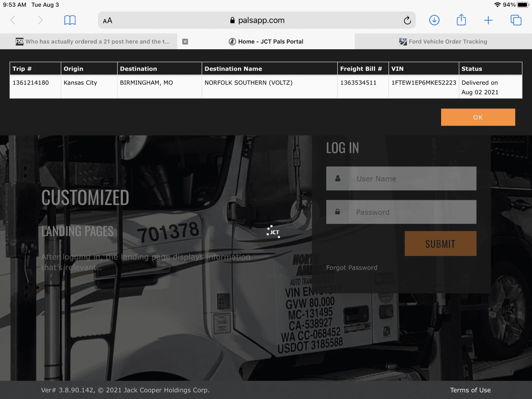Reload the palsapp.com page
The height and width of the screenshot is (399, 532).
pos(407,20)
